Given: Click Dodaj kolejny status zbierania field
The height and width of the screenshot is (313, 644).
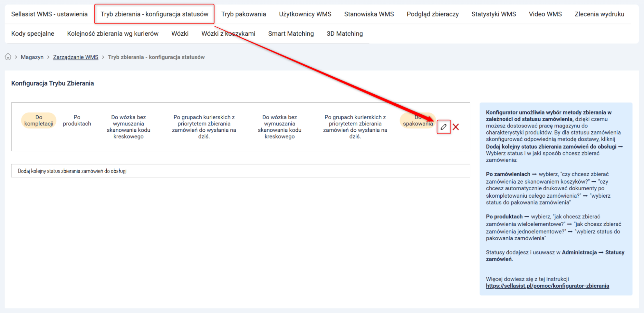Looking at the screenshot, I should [240, 171].
